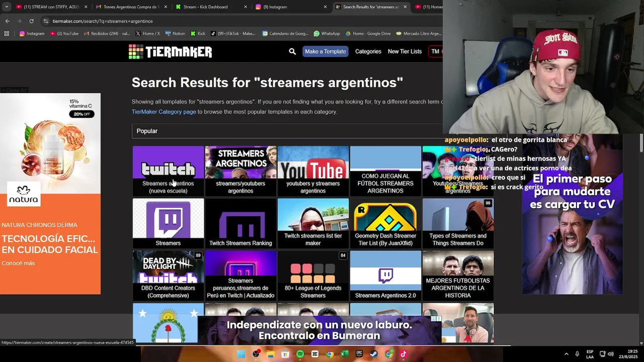Open TikTok app from the taskbar
Image resolution: width=644 pixels, height=362 pixels.
click(x=404, y=354)
